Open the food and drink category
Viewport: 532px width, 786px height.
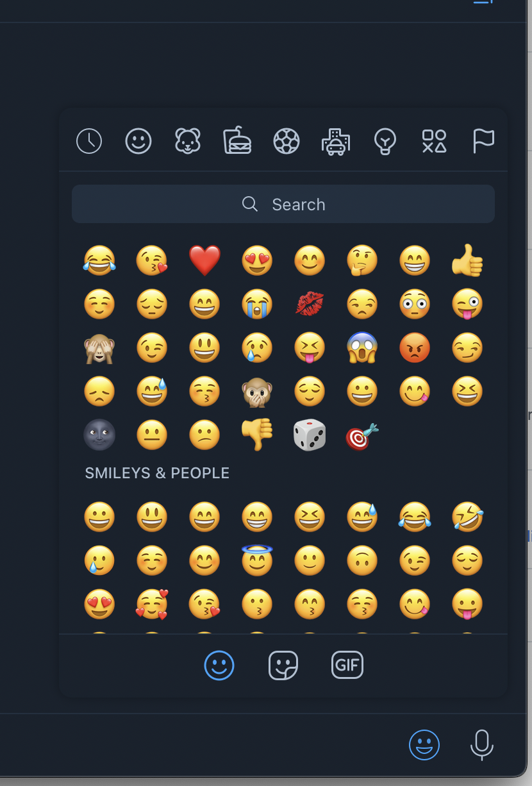[x=237, y=141]
